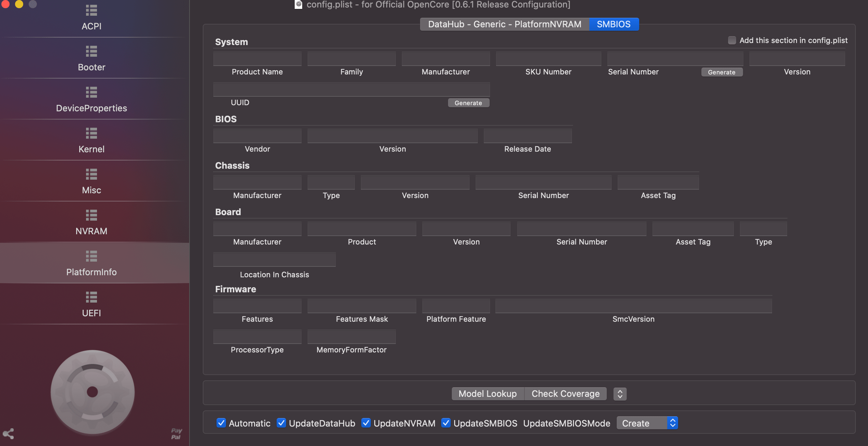This screenshot has width=868, height=446.
Task: Disable the UpdateNVRAM checkbox
Action: point(366,423)
